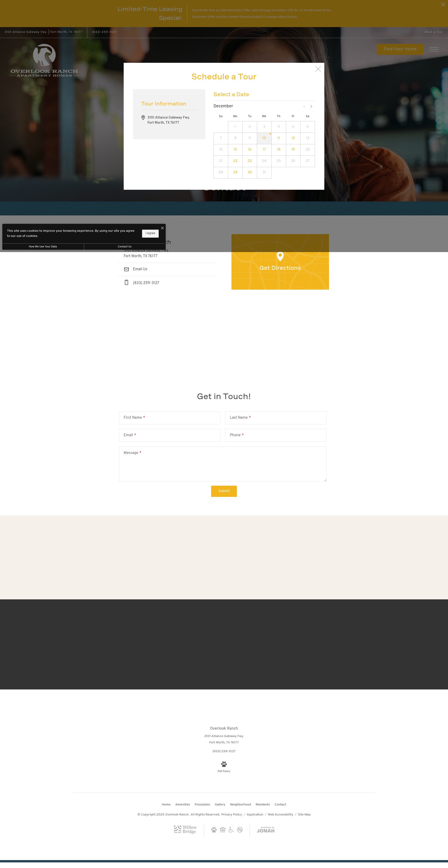Screen dimensions: 448x868
Task: Click the no smoking icon
Action: 240,829
